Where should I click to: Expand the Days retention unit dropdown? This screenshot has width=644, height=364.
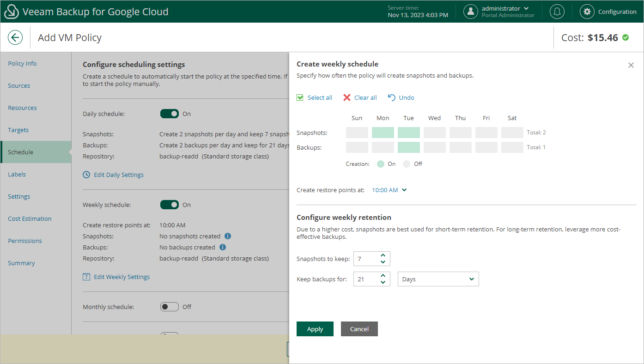click(x=438, y=279)
